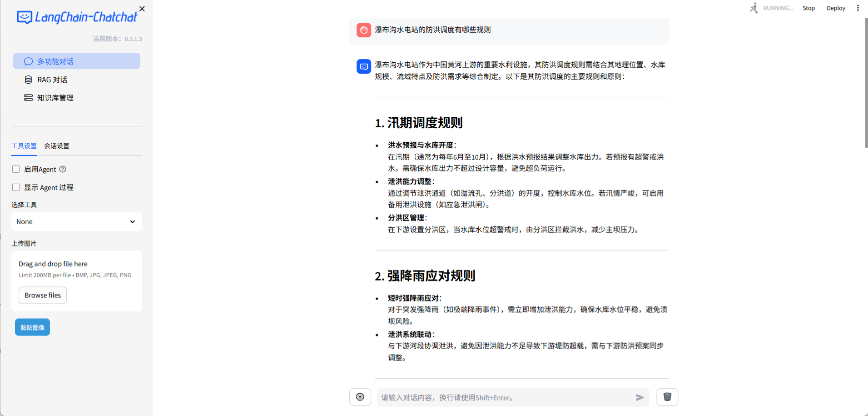Click the bold text 短时强降雨应对

coord(413,298)
